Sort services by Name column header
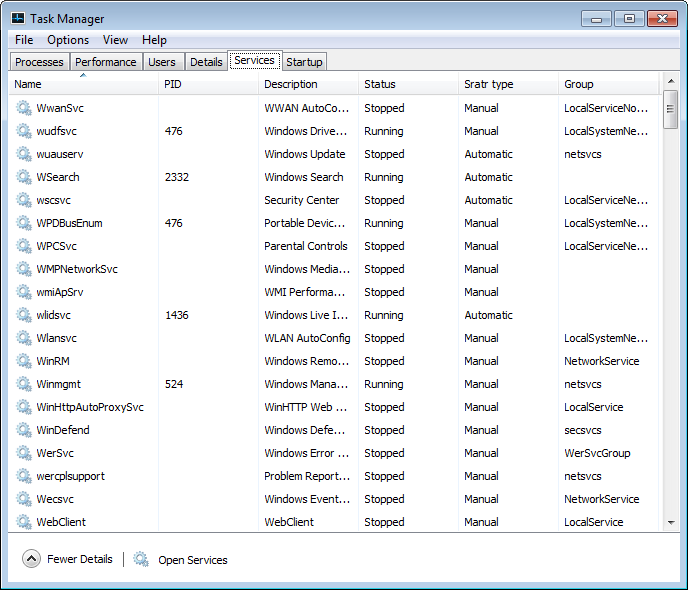The width and height of the screenshot is (688, 590). click(x=83, y=84)
